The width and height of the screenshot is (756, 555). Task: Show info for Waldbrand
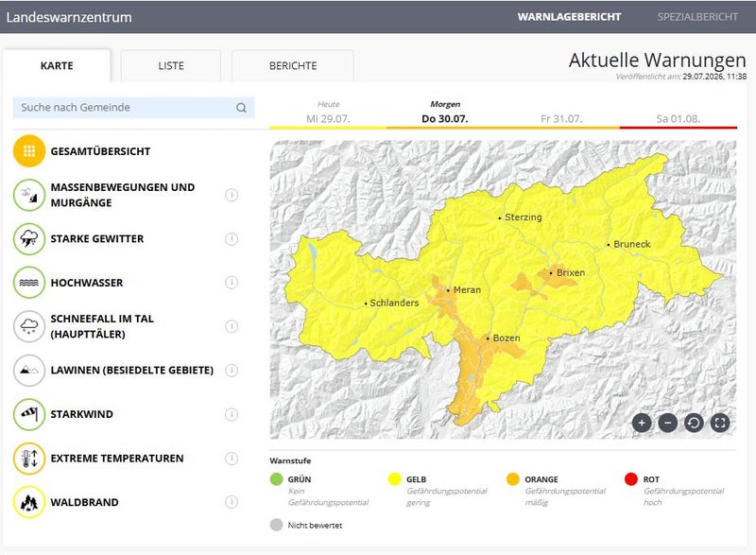tap(232, 502)
